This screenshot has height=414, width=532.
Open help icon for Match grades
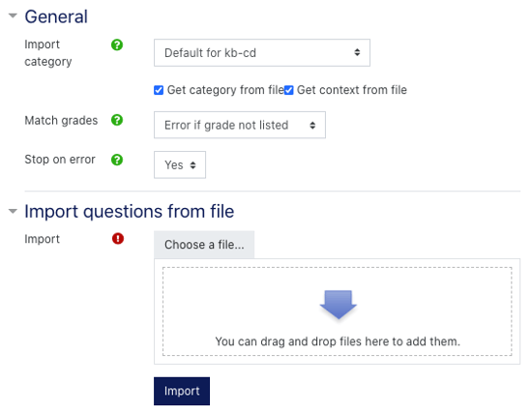click(x=117, y=120)
